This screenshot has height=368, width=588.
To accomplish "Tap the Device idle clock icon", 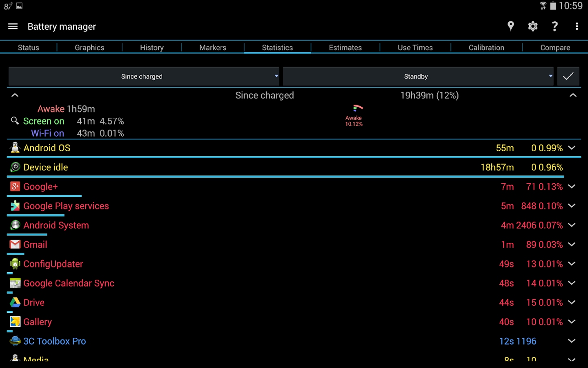I will [15, 167].
